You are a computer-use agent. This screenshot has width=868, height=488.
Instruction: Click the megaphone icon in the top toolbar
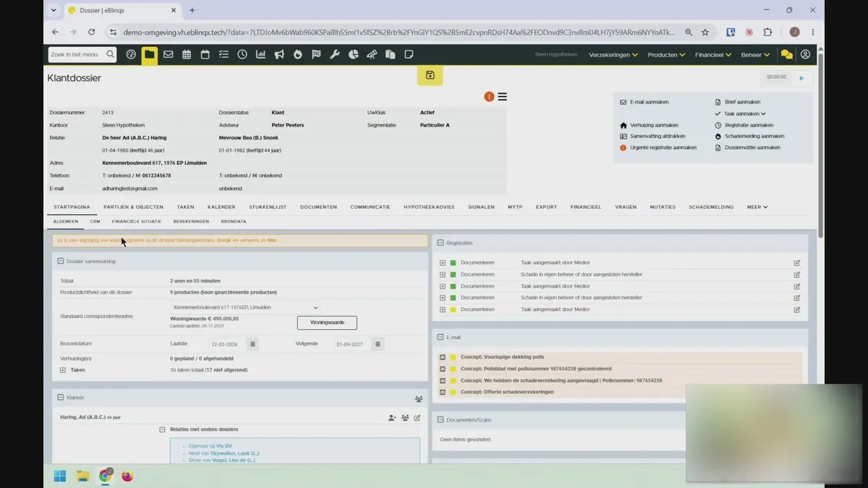(x=279, y=54)
